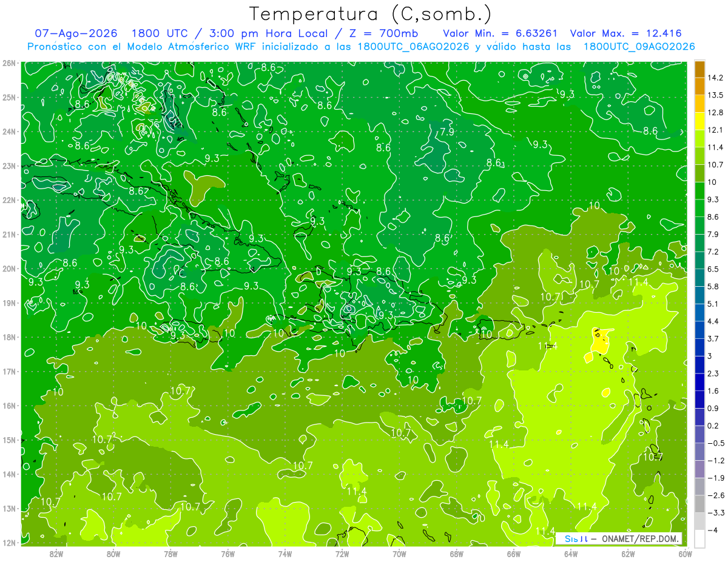Screen dimensions: 728x562
Task: Click the "3.7" color bar label
Action: click(x=713, y=339)
